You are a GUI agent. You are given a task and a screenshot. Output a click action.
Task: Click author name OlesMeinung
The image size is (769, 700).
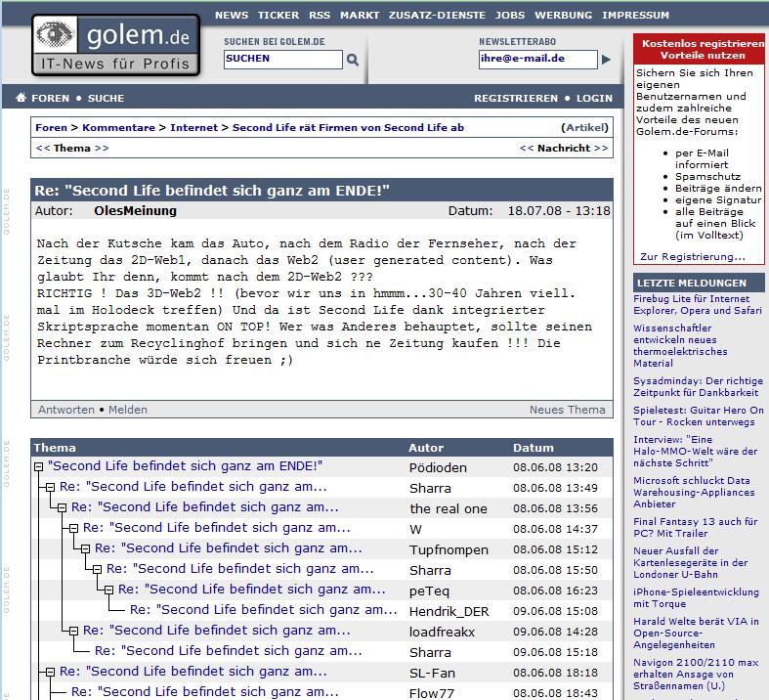coord(136,211)
